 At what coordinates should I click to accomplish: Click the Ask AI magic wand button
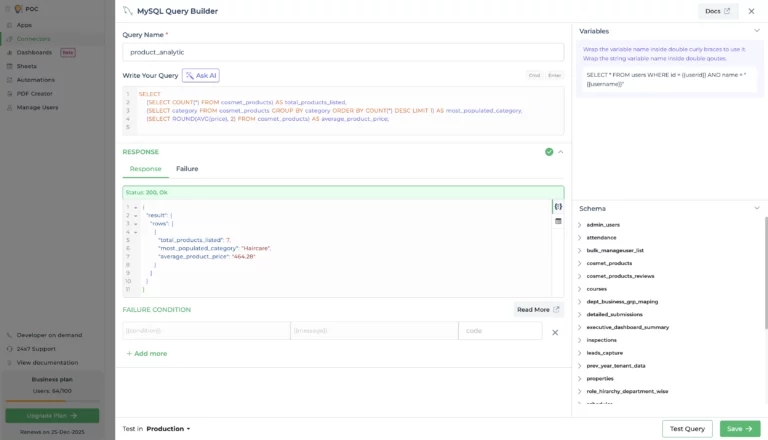(x=200, y=75)
